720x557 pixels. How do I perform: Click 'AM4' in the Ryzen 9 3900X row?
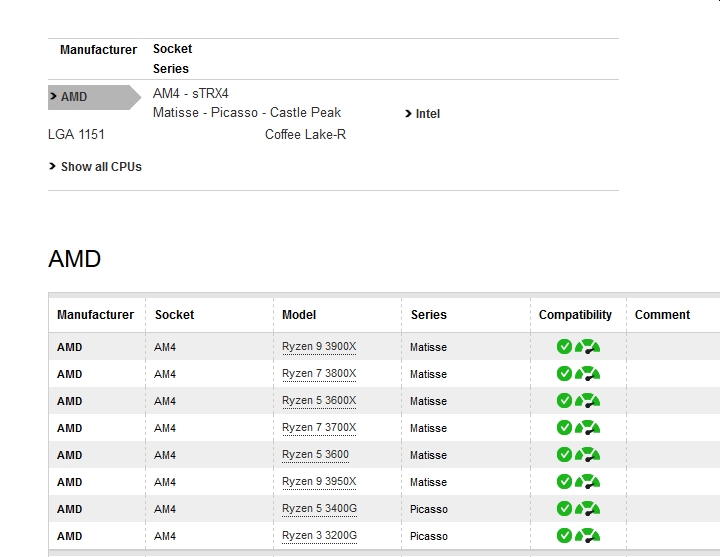point(165,347)
